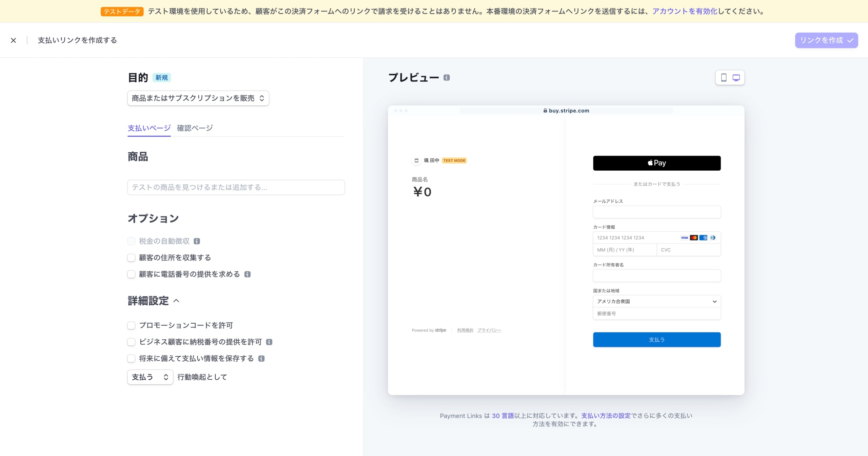
Task: Open info tooltip for 顧客に電話番号の提供を求める
Action: click(247, 274)
